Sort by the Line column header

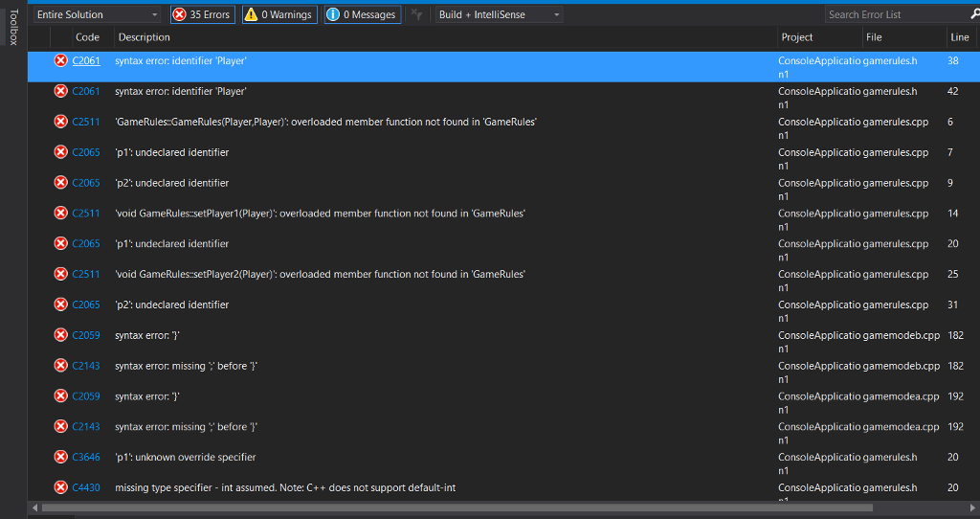[959, 37]
